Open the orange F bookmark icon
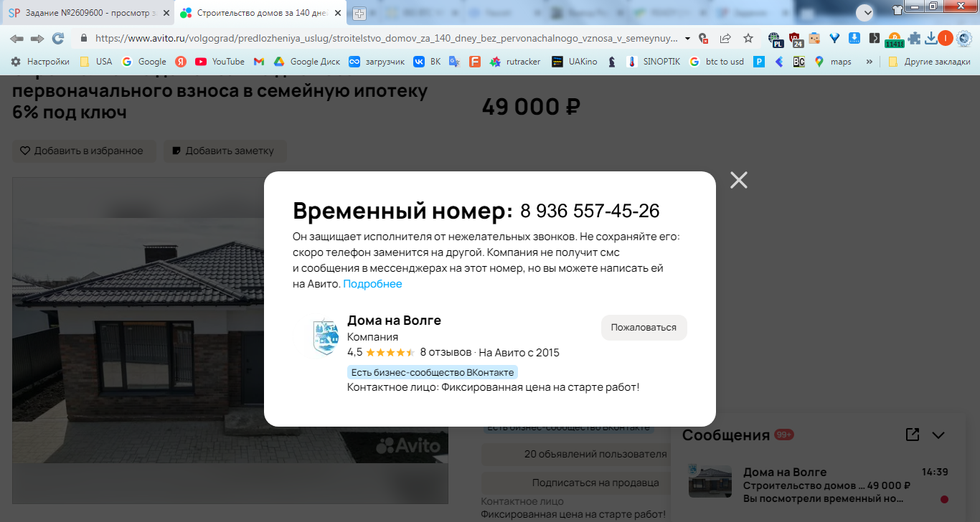The image size is (980, 522). tap(474, 62)
